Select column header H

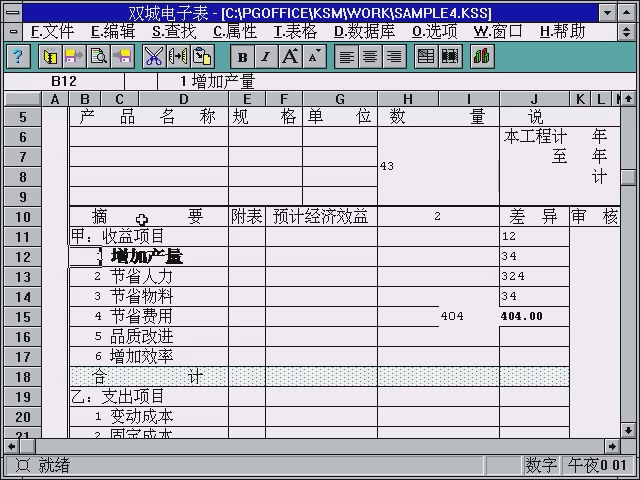coord(408,99)
